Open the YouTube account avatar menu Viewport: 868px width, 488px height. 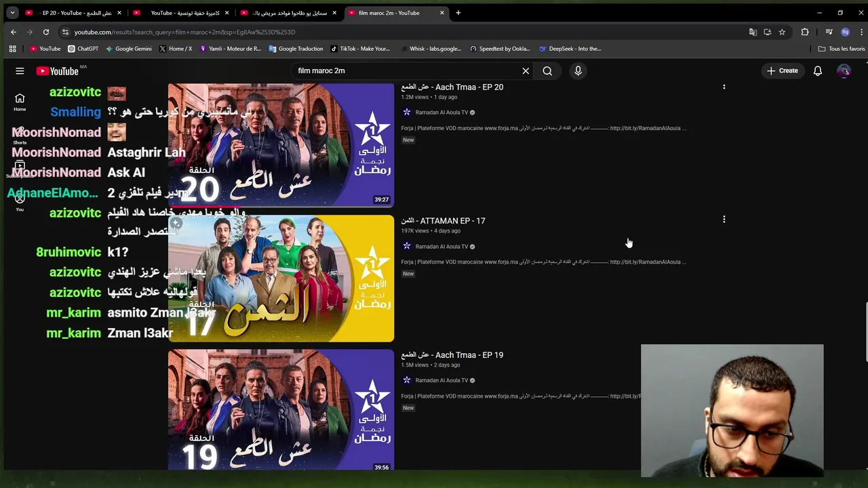pyautogui.click(x=844, y=70)
